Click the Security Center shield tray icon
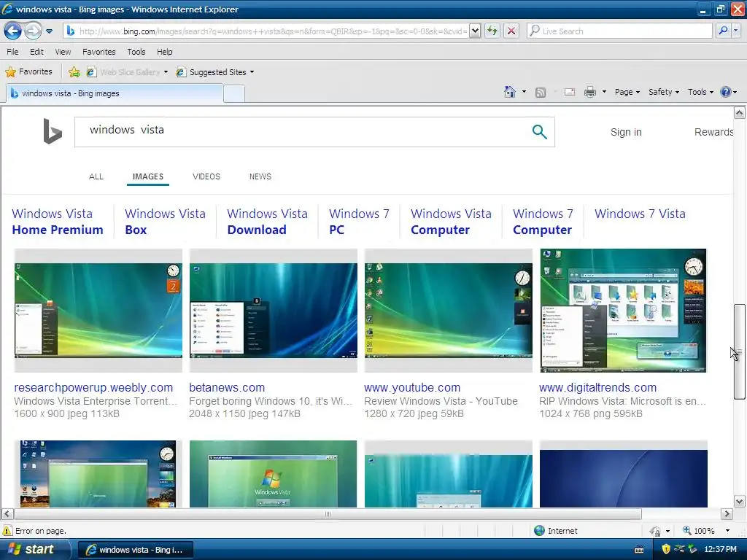This screenshot has height=560, width=747. pyautogui.click(x=666, y=550)
